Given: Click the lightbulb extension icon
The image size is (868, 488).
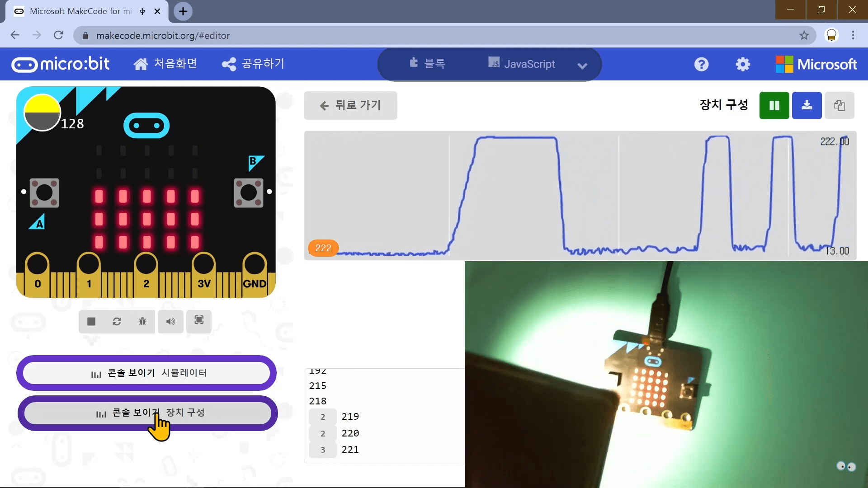Looking at the screenshot, I should click(x=831, y=35).
